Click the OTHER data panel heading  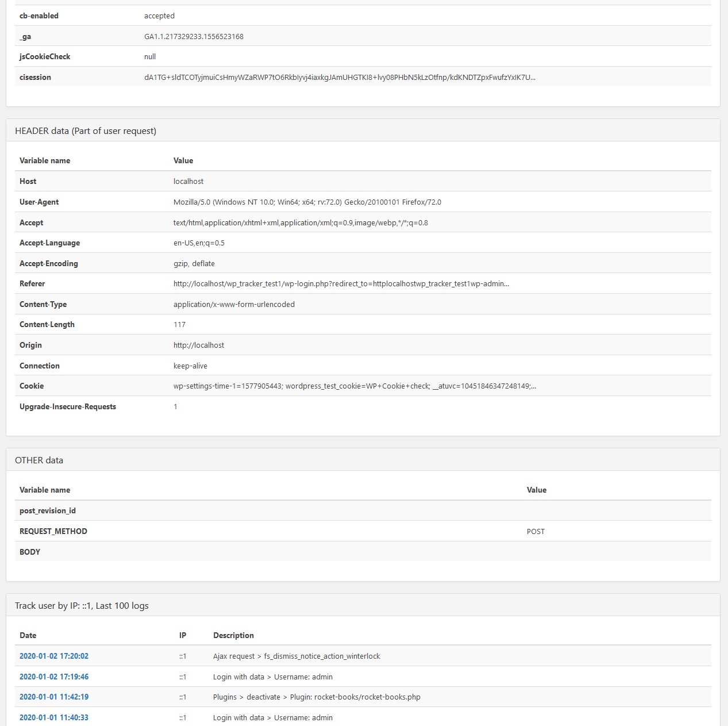coord(39,460)
